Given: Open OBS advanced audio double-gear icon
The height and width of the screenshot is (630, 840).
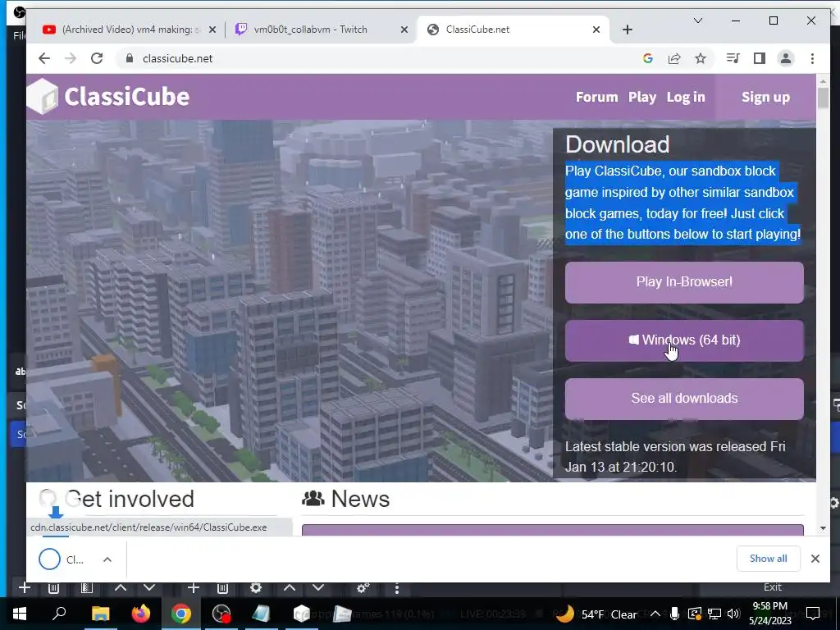Looking at the screenshot, I should 363,587.
